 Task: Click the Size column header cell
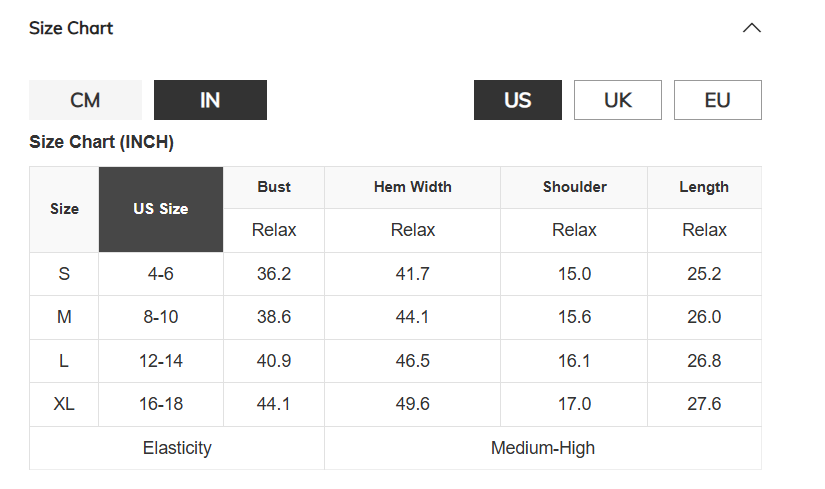[x=64, y=209]
